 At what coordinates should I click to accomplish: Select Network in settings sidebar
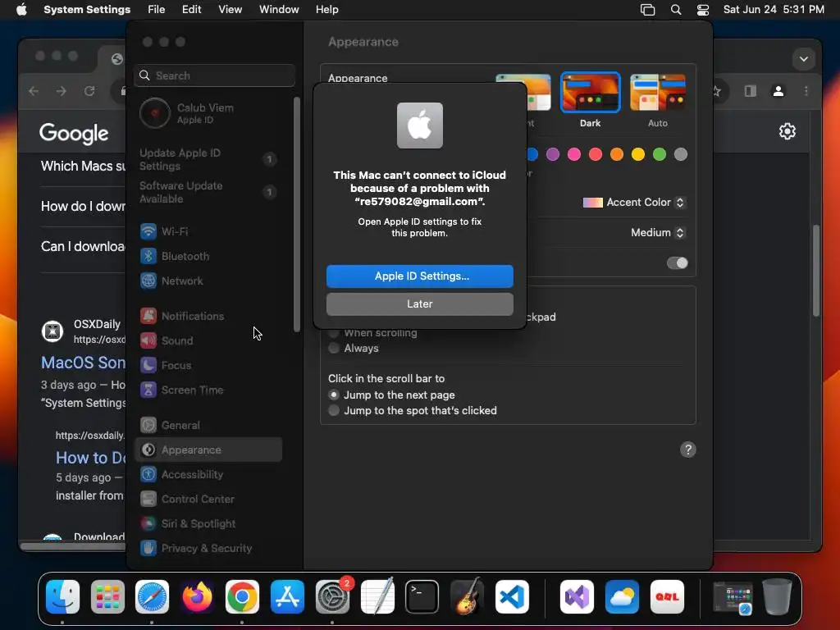point(208,281)
